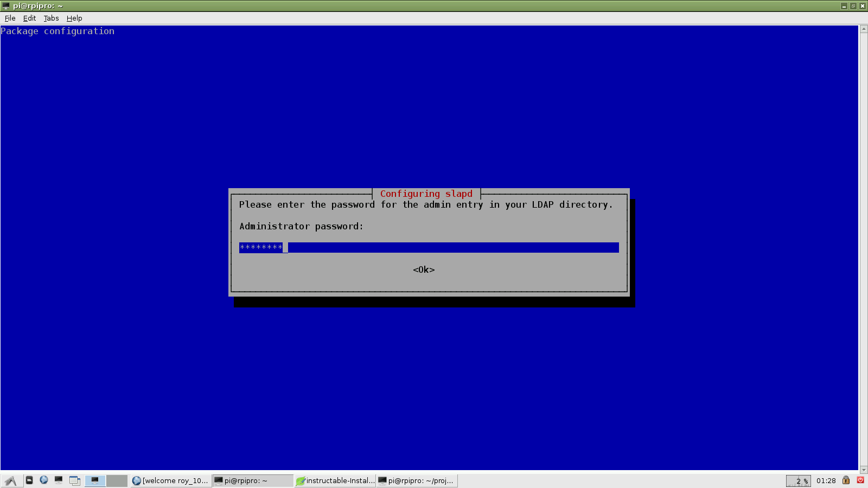Click the 'Administrator password:' label
This screenshot has width=868, height=488.
(x=301, y=226)
